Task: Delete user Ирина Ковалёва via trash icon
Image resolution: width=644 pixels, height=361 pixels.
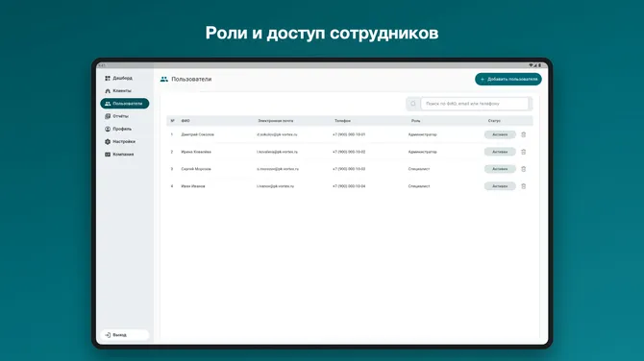Action: pyautogui.click(x=524, y=152)
